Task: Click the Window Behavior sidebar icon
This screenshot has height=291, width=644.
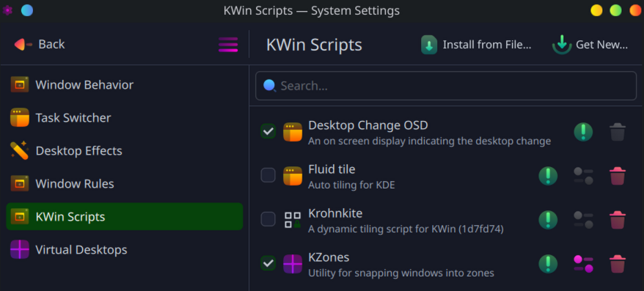Action: click(x=20, y=84)
